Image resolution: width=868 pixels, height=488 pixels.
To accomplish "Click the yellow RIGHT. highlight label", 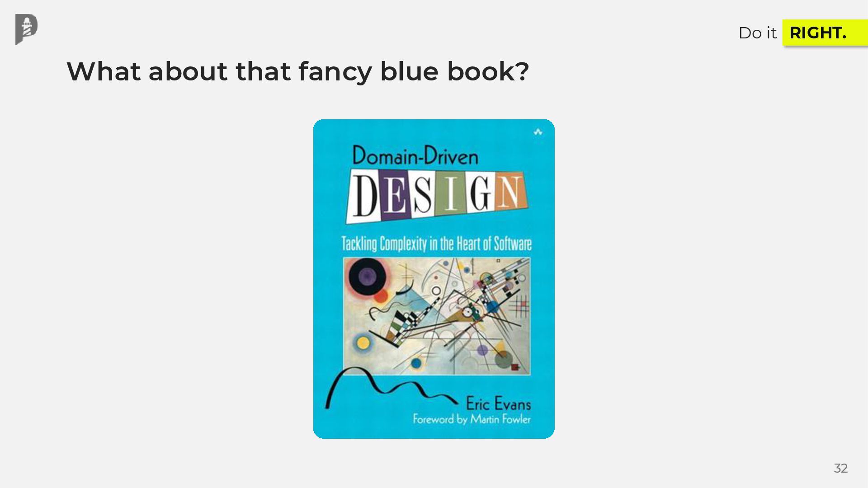I will pos(825,33).
